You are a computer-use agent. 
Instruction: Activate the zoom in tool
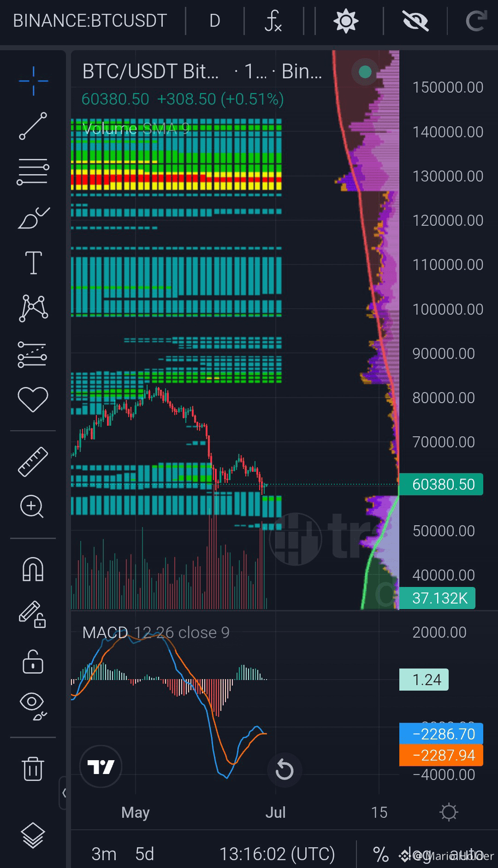32,507
